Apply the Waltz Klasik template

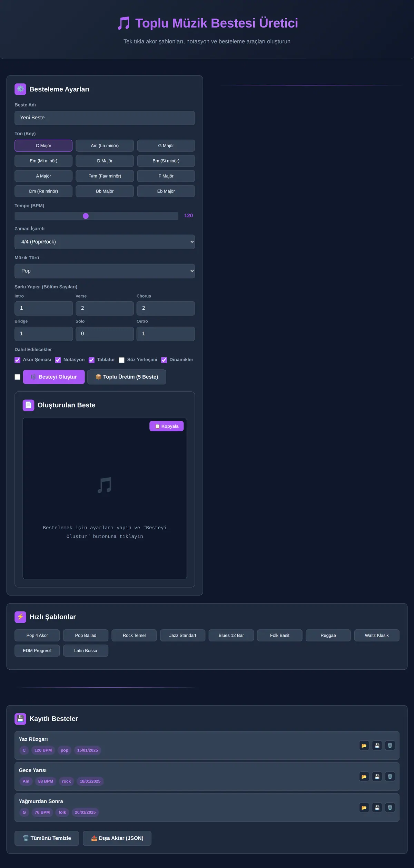[377, 635]
